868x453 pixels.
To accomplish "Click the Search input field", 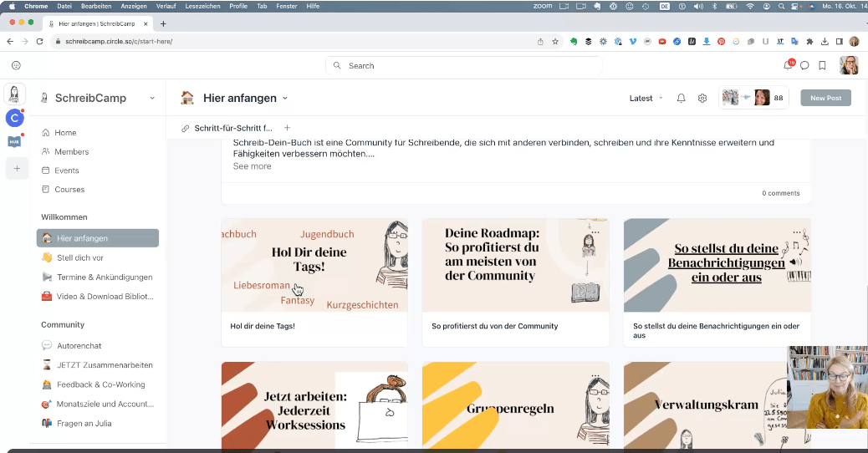I will 464,65.
